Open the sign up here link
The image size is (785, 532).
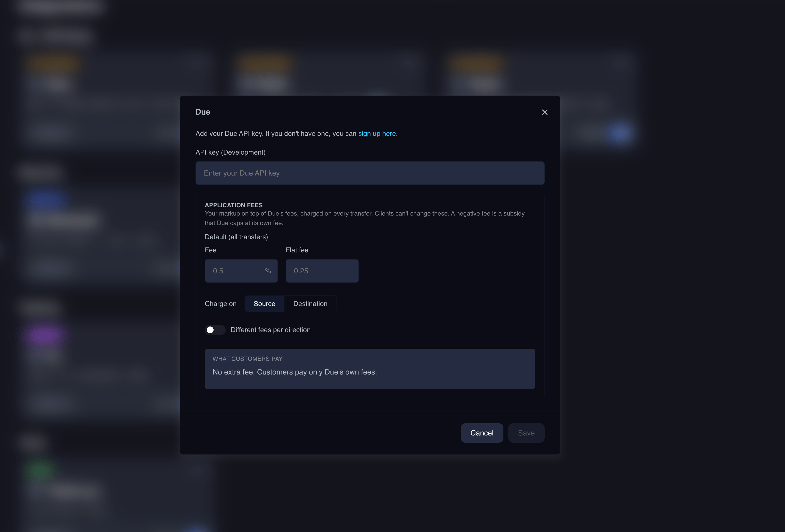(x=377, y=134)
